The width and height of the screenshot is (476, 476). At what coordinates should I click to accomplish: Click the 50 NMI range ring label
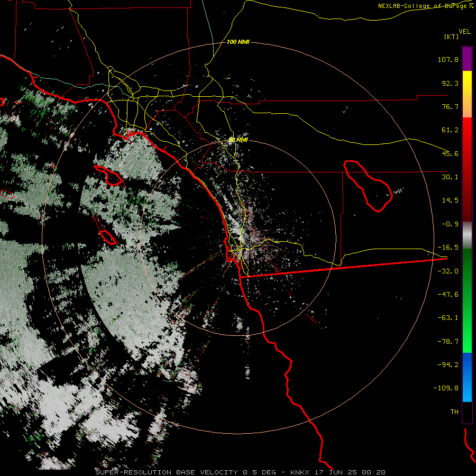point(238,140)
